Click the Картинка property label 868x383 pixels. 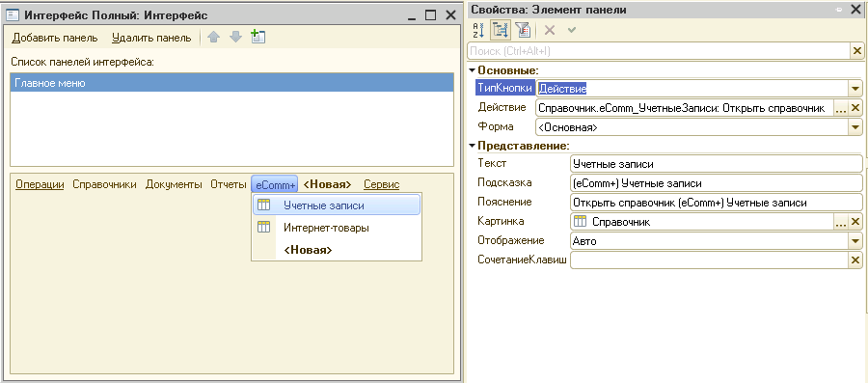(x=501, y=221)
